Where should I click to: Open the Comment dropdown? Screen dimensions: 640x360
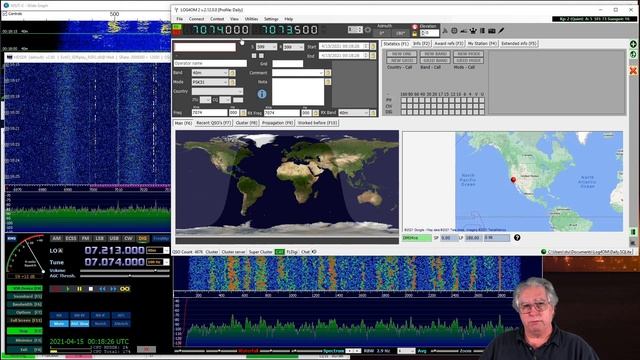pyautogui.click(x=298, y=73)
